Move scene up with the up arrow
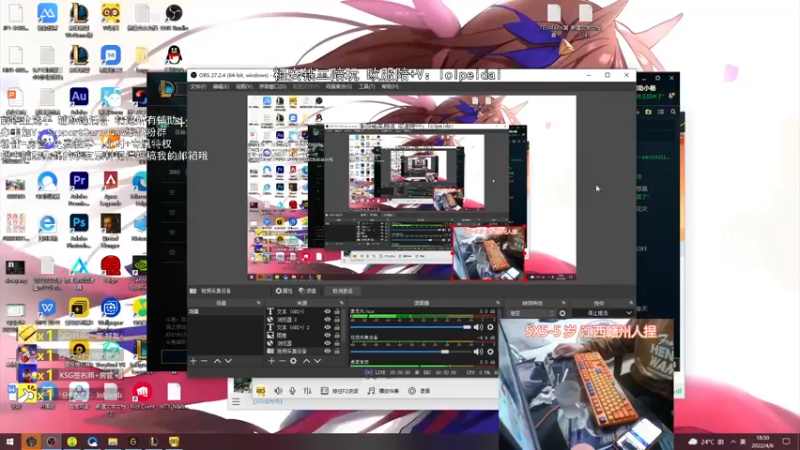Image resolution: width=800 pixels, height=450 pixels. pos(217,361)
